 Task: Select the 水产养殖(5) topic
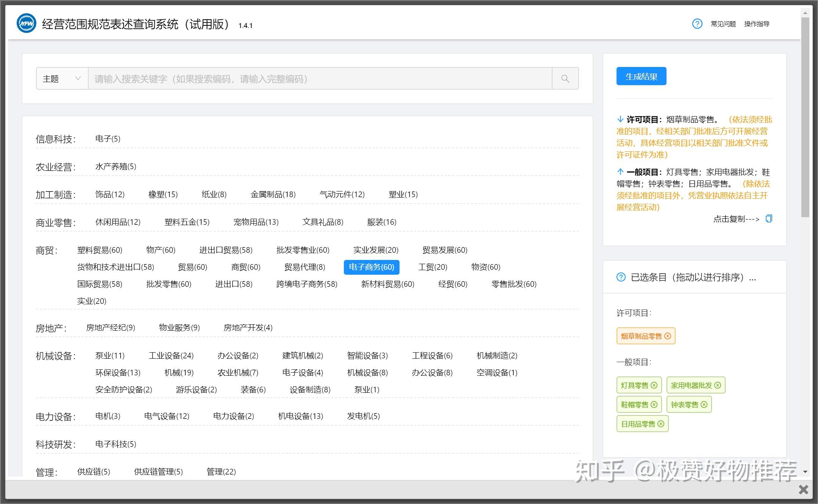(x=116, y=166)
